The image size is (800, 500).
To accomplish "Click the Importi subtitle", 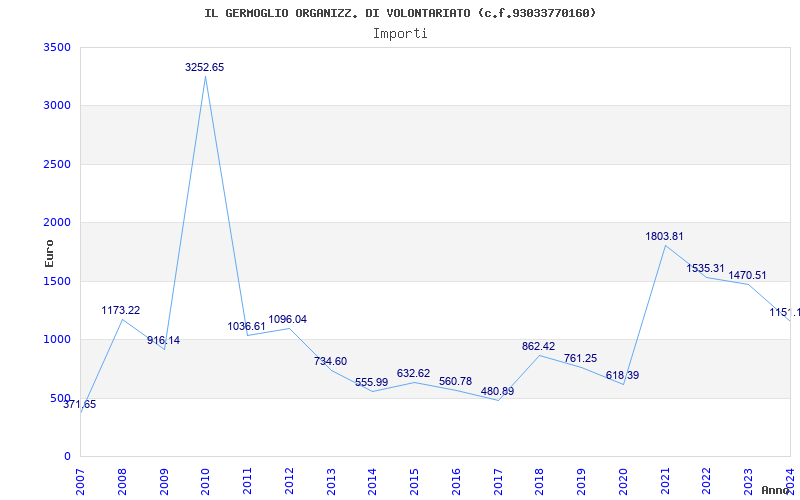I will pos(400,34).
